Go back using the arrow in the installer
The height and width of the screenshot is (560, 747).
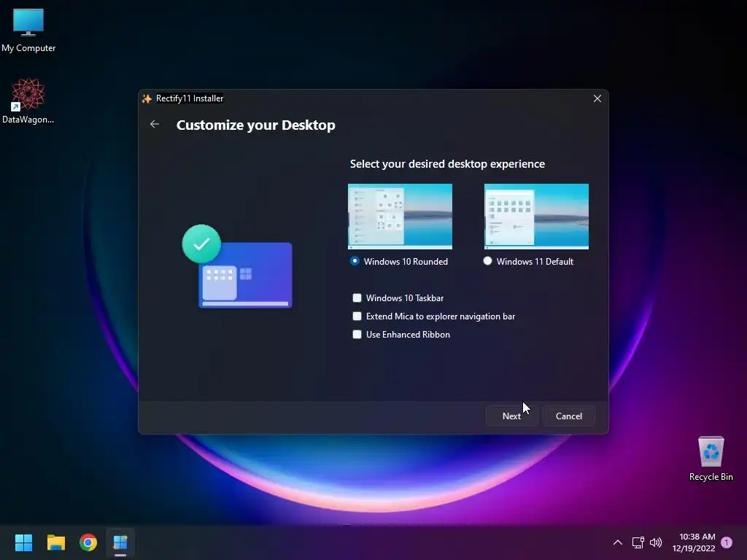(x=155, y=124)
